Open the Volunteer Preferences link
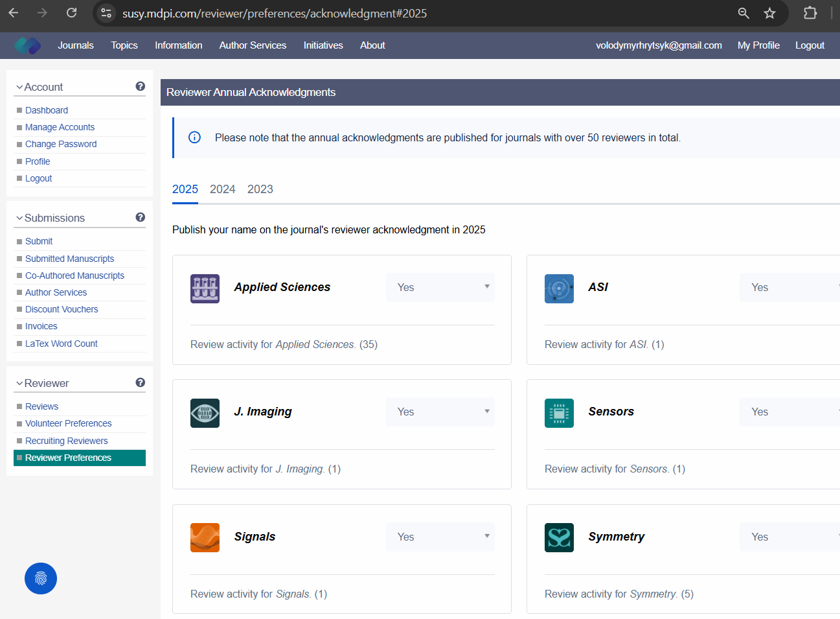Screen dimensions: 840x619 [68, 423]
